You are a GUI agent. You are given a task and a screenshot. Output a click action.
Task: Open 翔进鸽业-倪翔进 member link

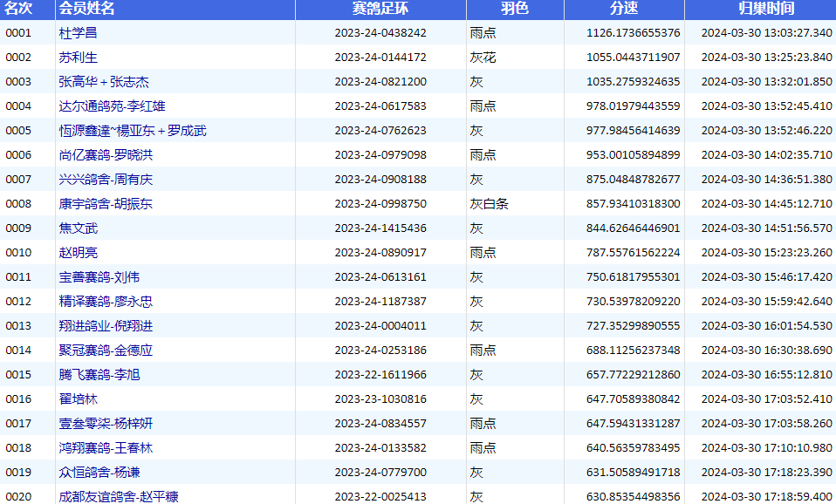pos(106,326)
